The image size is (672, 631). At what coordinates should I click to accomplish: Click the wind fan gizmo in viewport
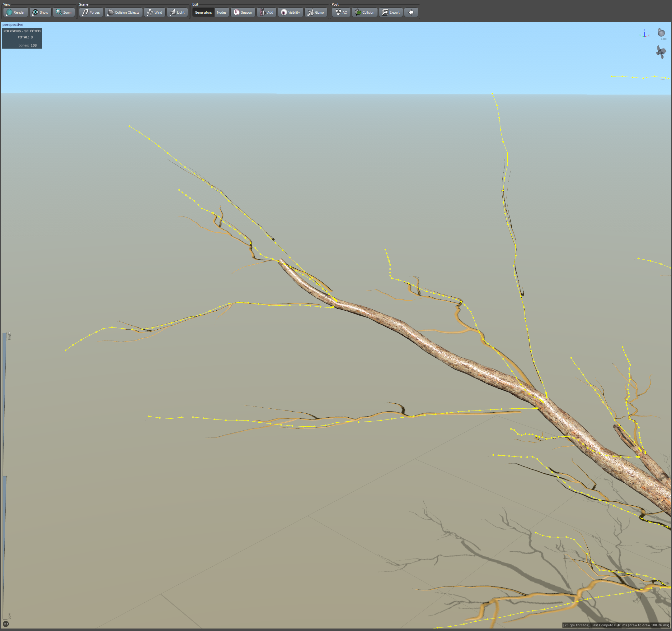661,52
